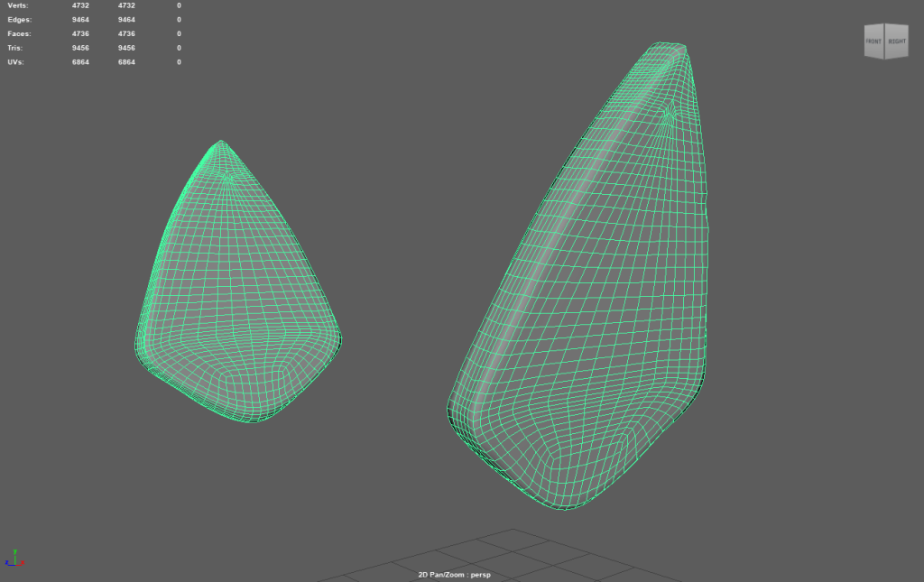Click the Verts label in the HUD
This screenshot has width=924, height=582.
(18, 5)
